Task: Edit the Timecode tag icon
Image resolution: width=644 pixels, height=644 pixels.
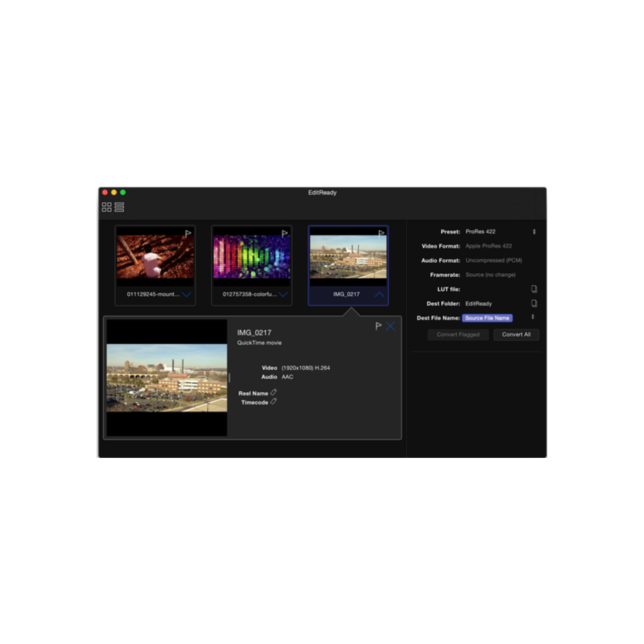Action: (273, 402)
